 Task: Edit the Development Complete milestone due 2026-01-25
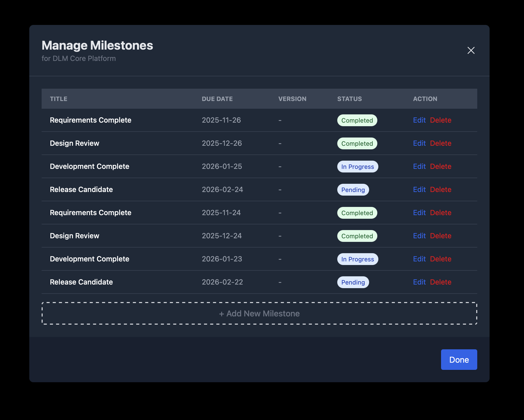pos(419,166)
